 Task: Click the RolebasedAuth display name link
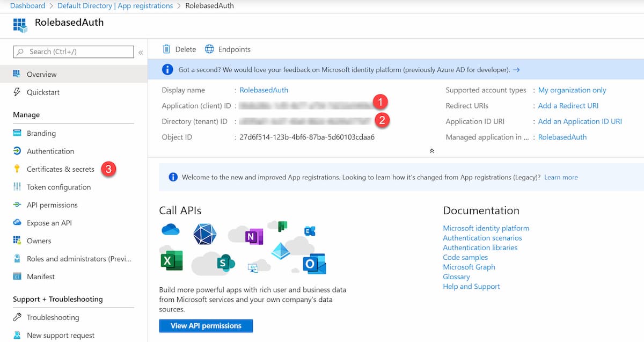pyautogui.click(x=264, y=90)
